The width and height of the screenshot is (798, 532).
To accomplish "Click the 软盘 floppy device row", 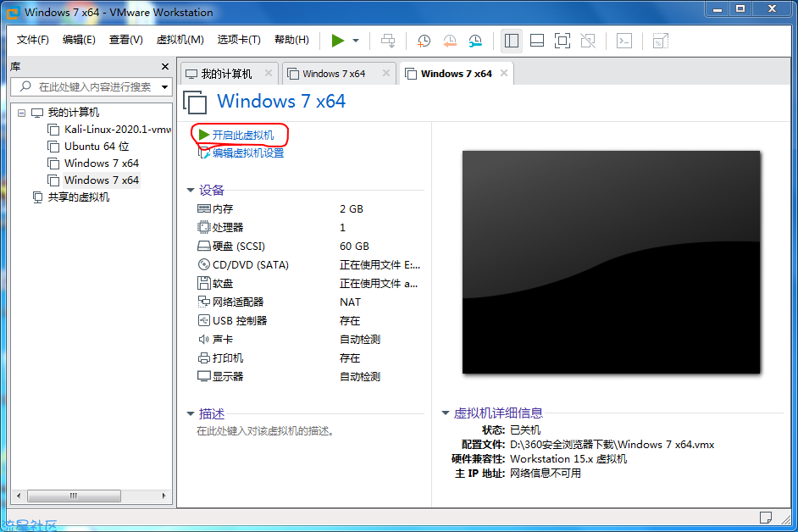I will click(x=308, y=284).
